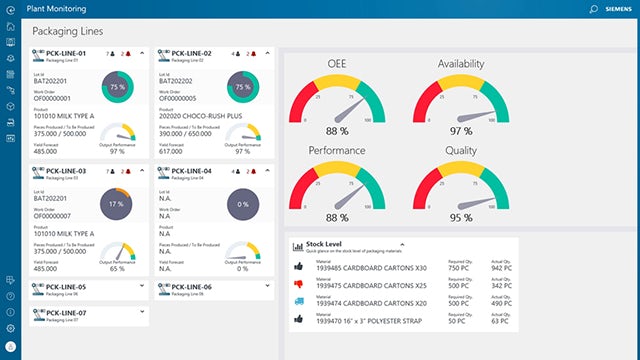Click the alarm bell icon on PCK-LINE-03
The width and height of the screenshot is (640, 360).
tap(128, 171)
